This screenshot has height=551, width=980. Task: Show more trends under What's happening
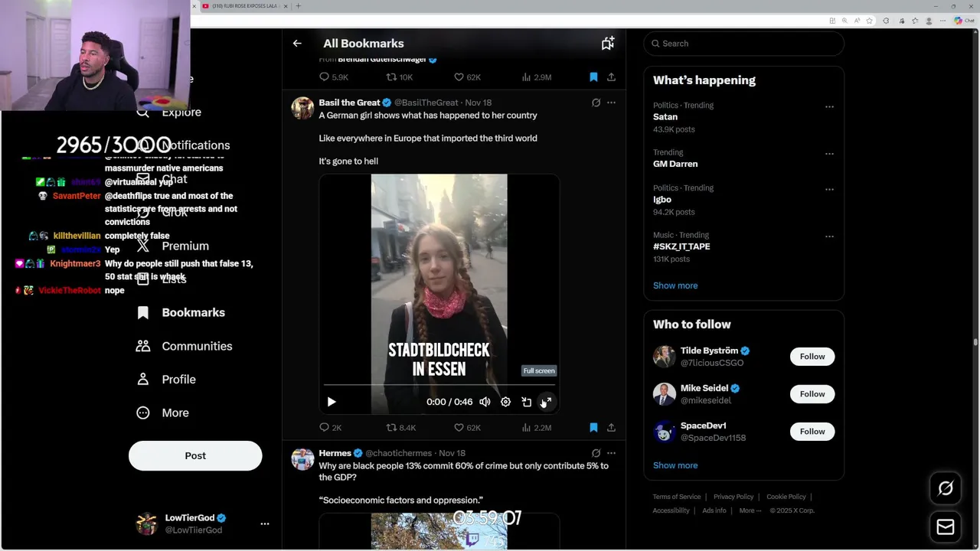click(x=675, y=285)
